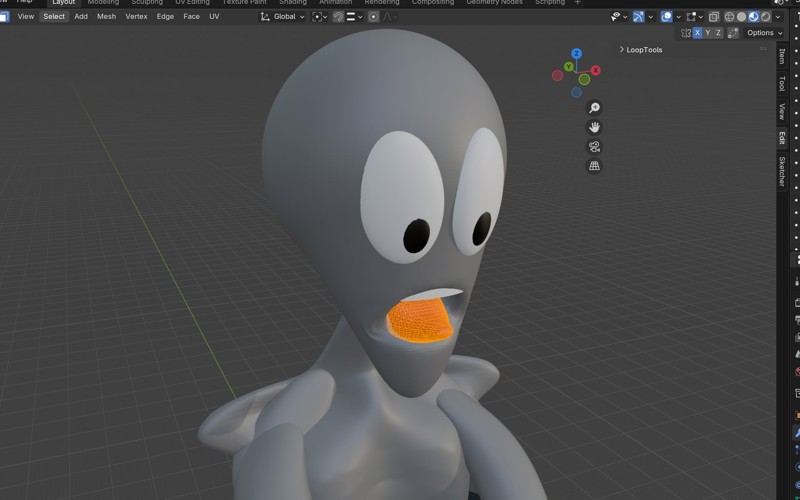Switch perspective/orthographic with the grid icon
800x500 pixels.
point(594,166)
